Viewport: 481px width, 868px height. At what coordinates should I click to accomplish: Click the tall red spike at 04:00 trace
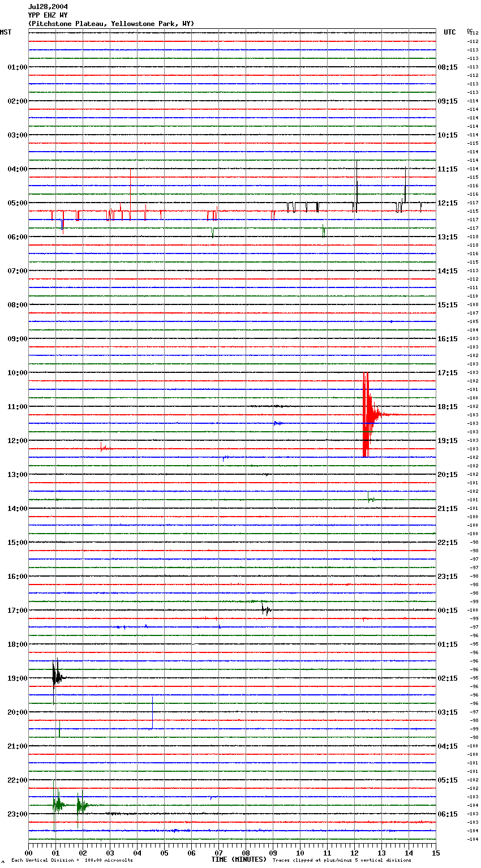pyautogui.click(x=131, y=194)
